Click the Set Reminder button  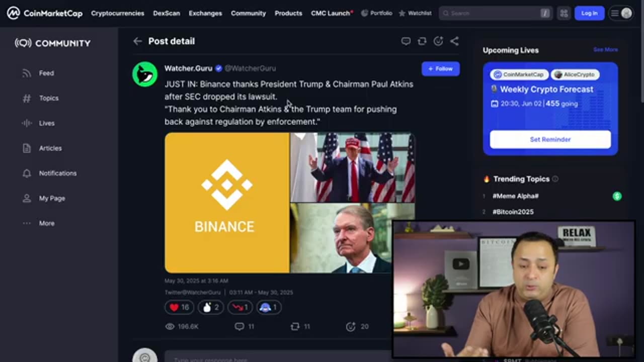(550, 139)
